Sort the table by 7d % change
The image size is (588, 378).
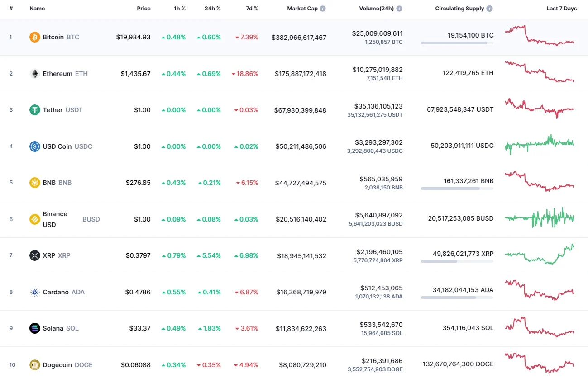coord(252,8)
